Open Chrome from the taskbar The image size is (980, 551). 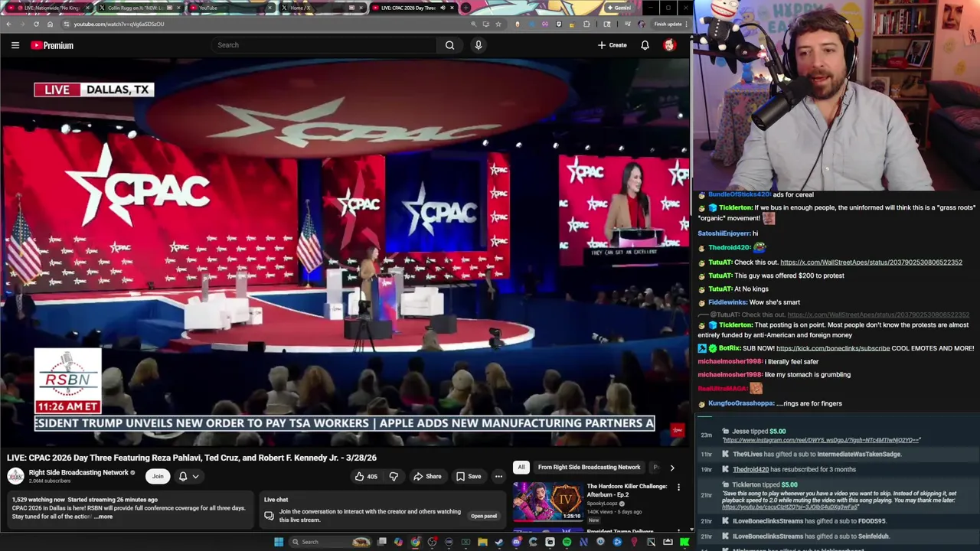point(415,542)
